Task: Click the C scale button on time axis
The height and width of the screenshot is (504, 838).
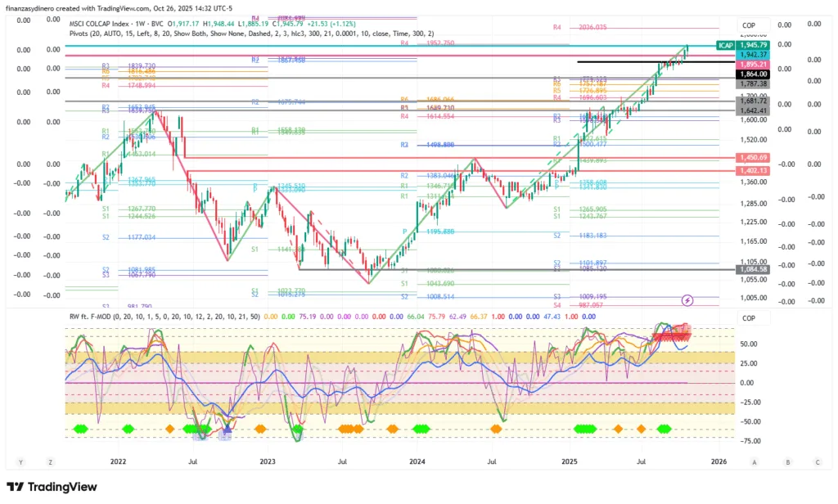Action: tap(817, 461)
